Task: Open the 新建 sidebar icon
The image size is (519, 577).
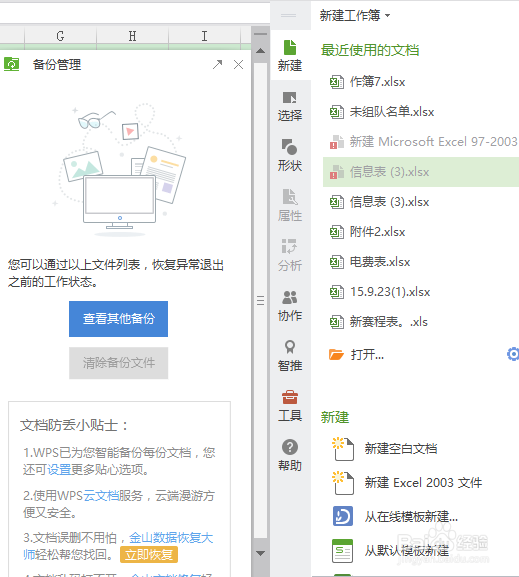Action: (x=290, y=55)
